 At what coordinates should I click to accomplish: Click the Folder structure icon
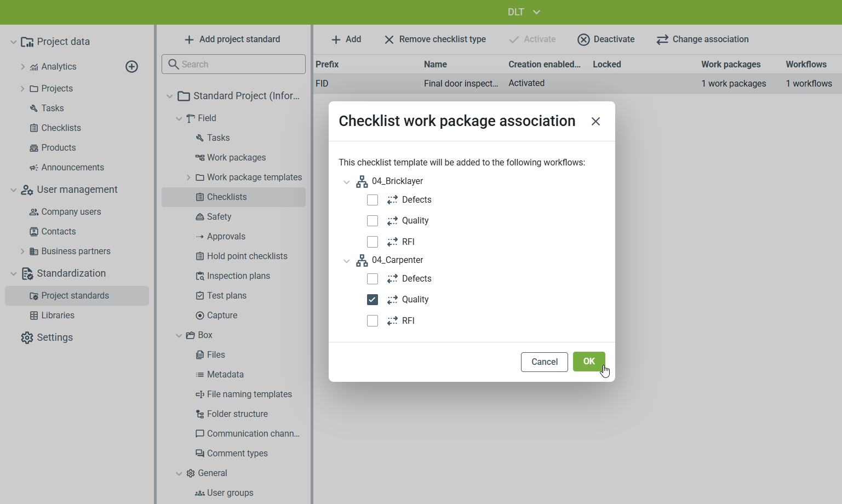tap(200, 414)
